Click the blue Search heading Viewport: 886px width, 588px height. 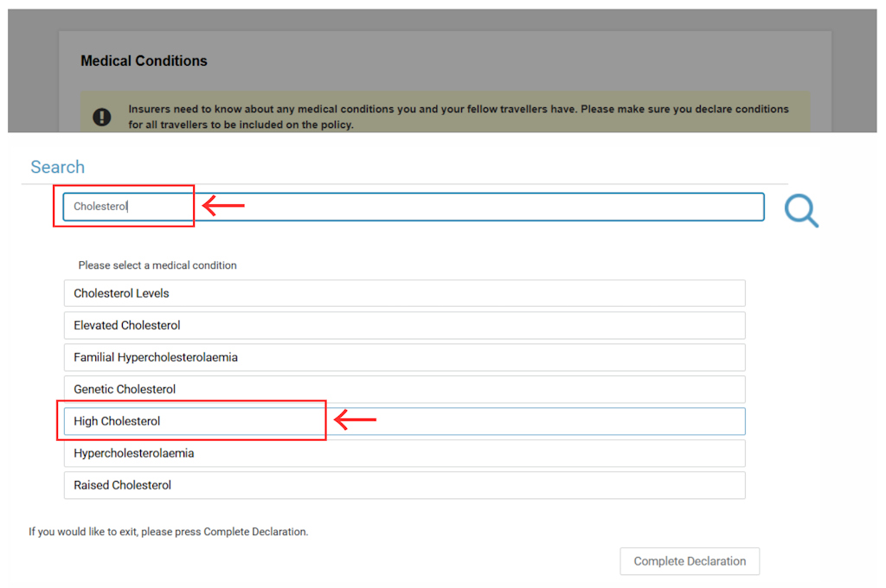pyautogui.click(x=58, y=167)
